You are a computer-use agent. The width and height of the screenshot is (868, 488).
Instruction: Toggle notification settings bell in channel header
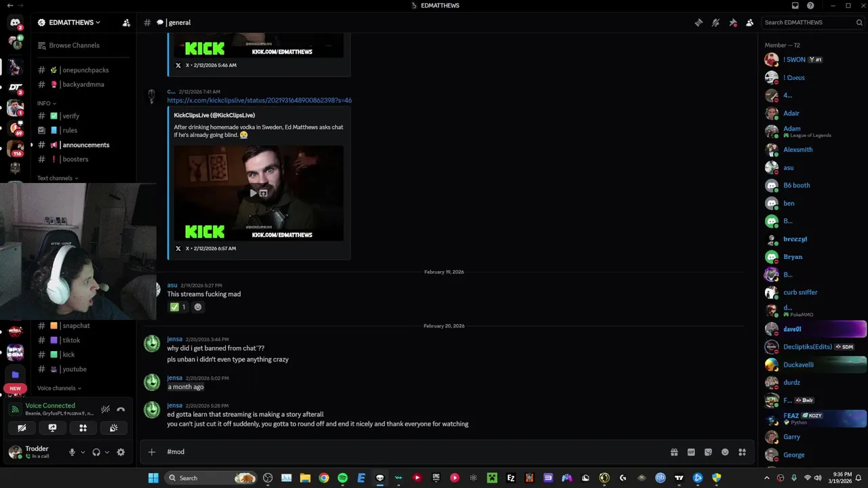pos(715,22)
